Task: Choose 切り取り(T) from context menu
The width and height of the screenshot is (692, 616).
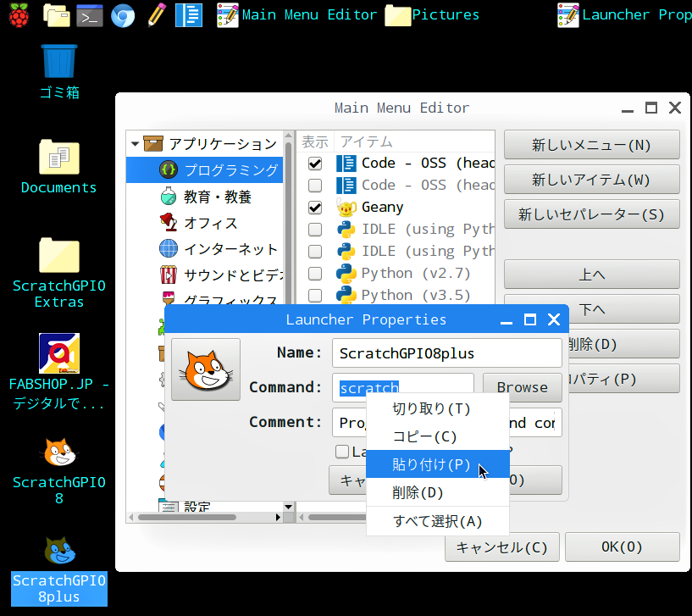Action: [438, 409]
